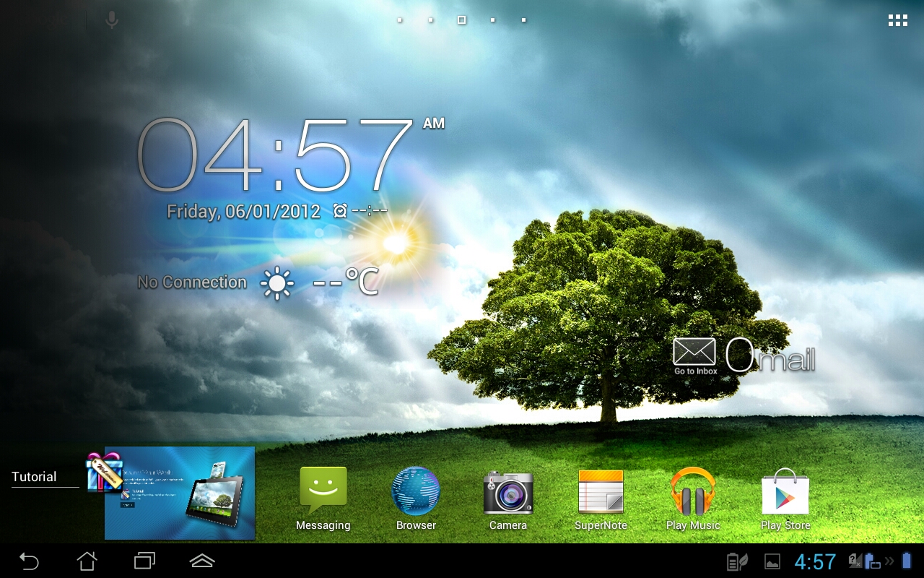Tap the sun weather icon

click(x=277, y=283)
